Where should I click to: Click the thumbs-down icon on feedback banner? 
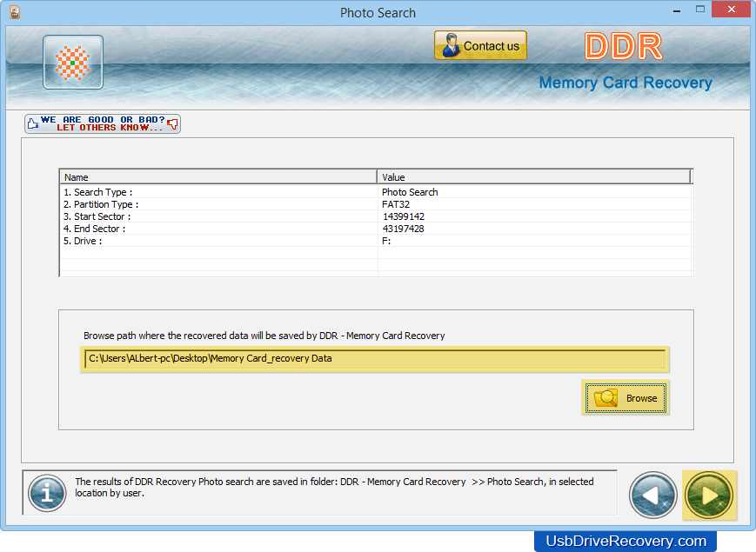[x=172, y=124]
